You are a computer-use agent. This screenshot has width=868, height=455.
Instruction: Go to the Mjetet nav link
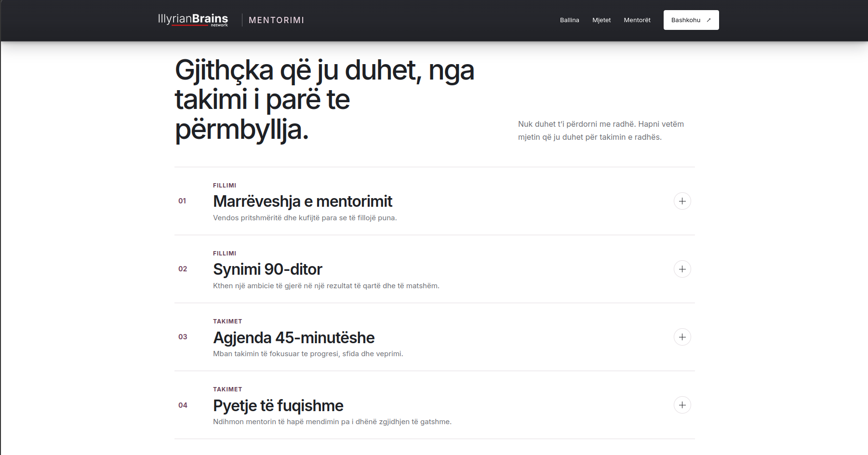601,20
